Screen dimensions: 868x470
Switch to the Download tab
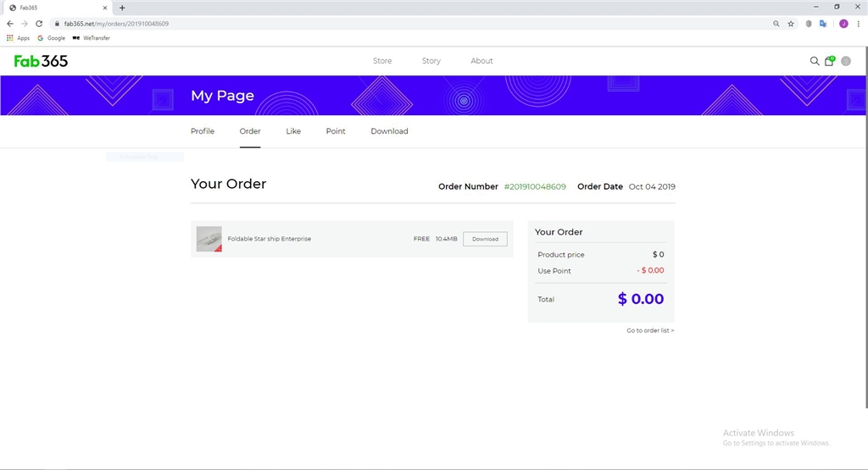(x=389, y=131)
